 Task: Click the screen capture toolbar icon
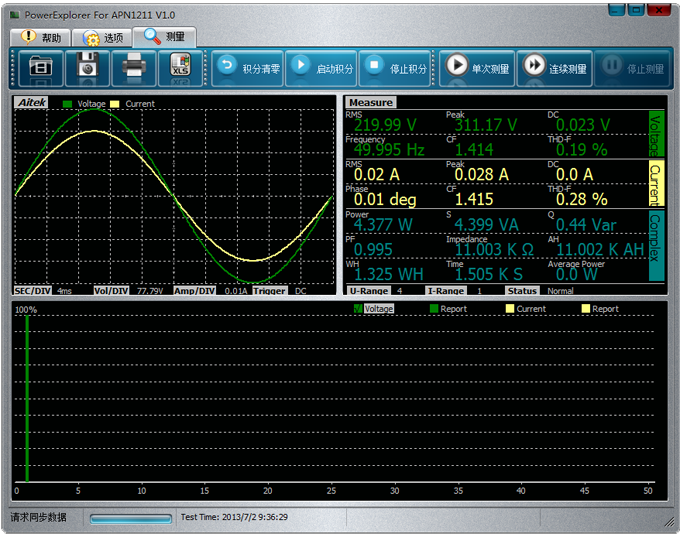coord(40,68)
